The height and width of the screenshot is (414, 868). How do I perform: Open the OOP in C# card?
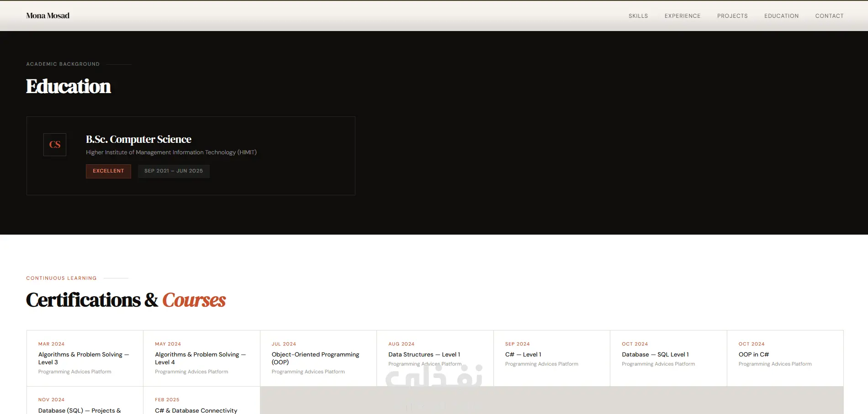click(785, 358)
